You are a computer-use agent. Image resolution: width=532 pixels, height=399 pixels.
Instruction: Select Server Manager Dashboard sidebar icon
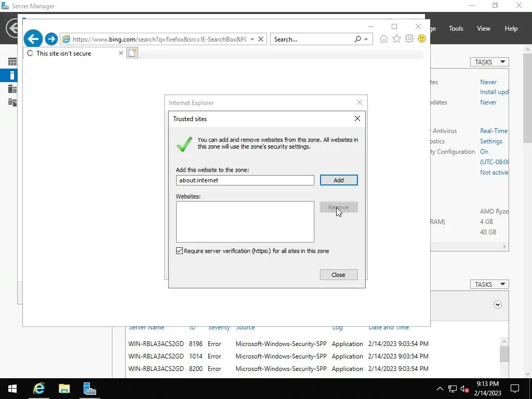click(12, 62)
